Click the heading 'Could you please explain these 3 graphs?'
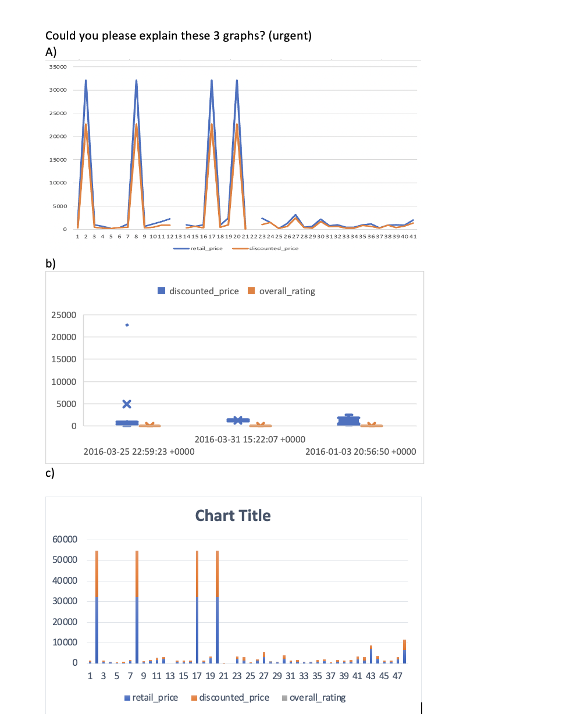The height and width of the screenshot is (728, 563). 178,35
